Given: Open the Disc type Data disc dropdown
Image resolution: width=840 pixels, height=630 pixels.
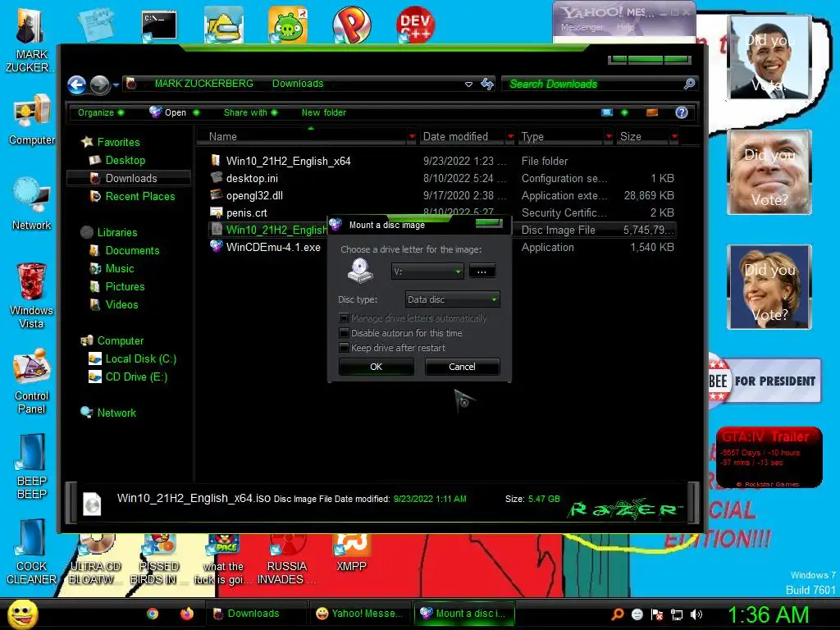Looking at the screenshot, I should pos(453,299).
